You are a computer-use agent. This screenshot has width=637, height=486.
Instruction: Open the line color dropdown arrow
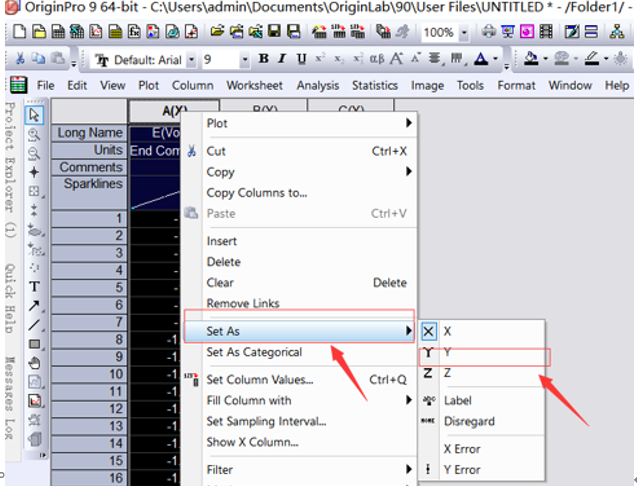(x=606, y=59)
